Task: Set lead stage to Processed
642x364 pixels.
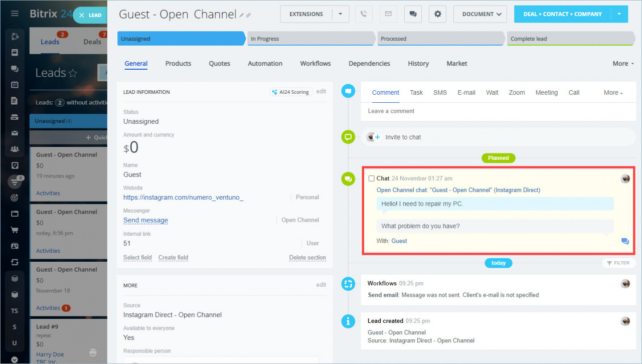Action: click(441, 39)
